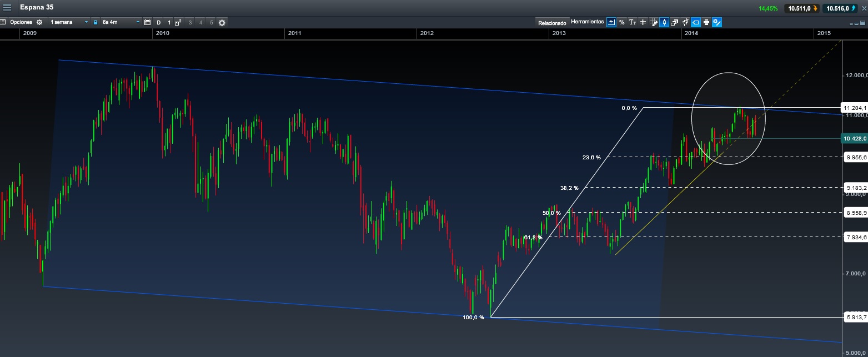Select the 11.204,1 price label
Viewport: 868px width, 357px height.
[x=855, y=108]
